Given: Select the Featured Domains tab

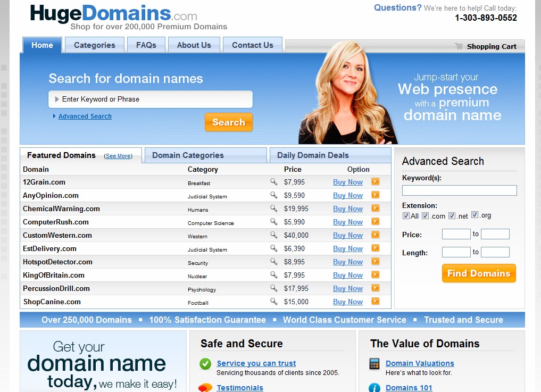Looking at the screenshot, I should tap(61, 155).
